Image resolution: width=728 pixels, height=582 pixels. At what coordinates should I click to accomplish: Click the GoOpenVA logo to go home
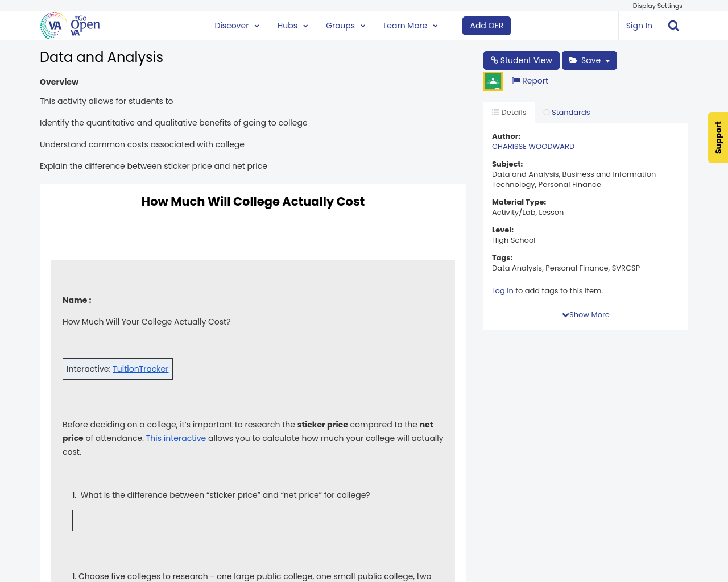69,25
